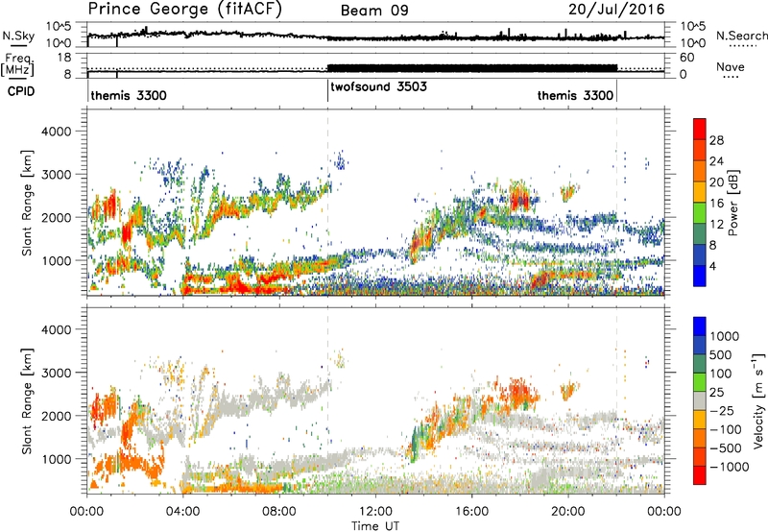Click the gray segment of the Velocity color bar
The width and height of the screenshot is (768, 532).
700,401
